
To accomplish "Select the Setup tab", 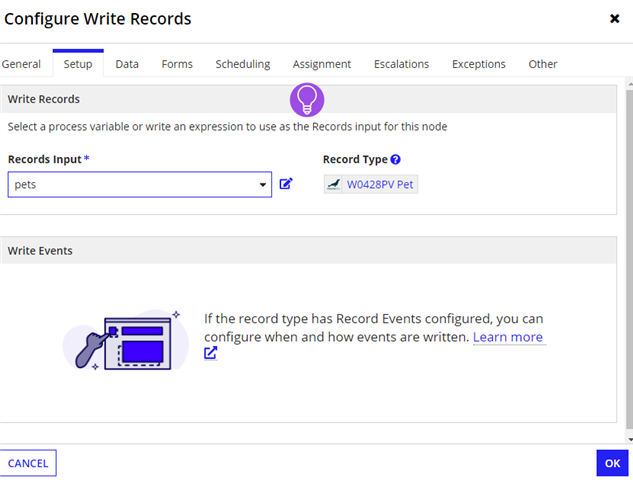I will (x=78, y=64).
